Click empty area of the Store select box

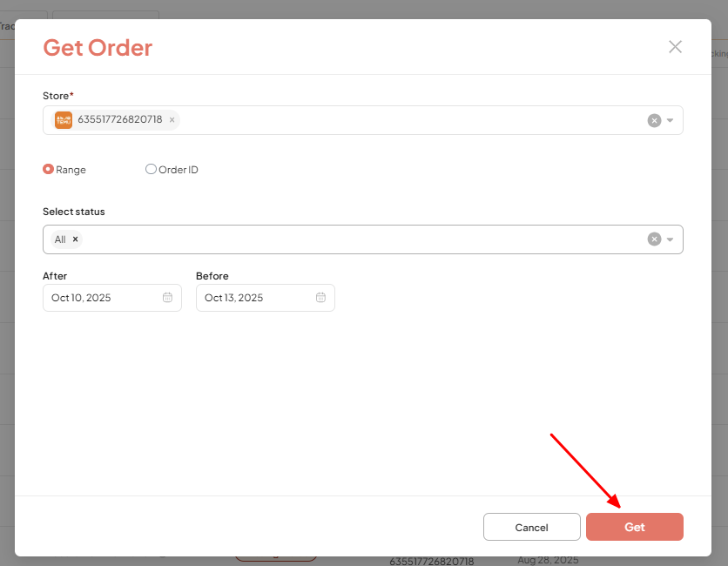click(409, 120)
